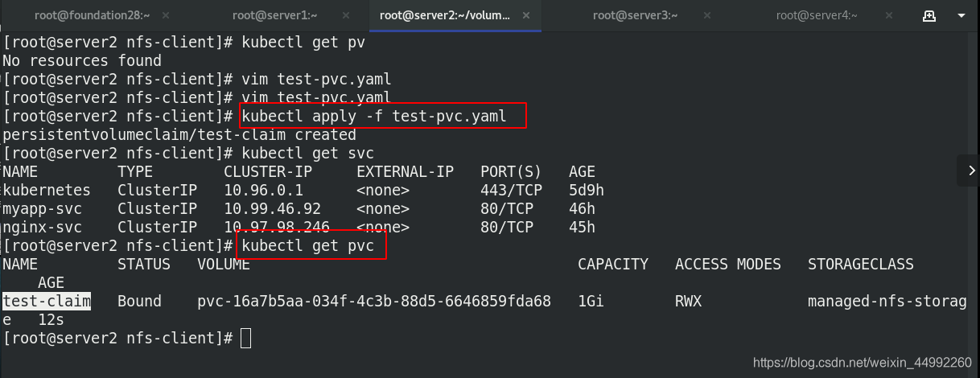Click the 'STORAGECLASS' column header
This screenshot has height=378, width=980.
tap(861, 264)
